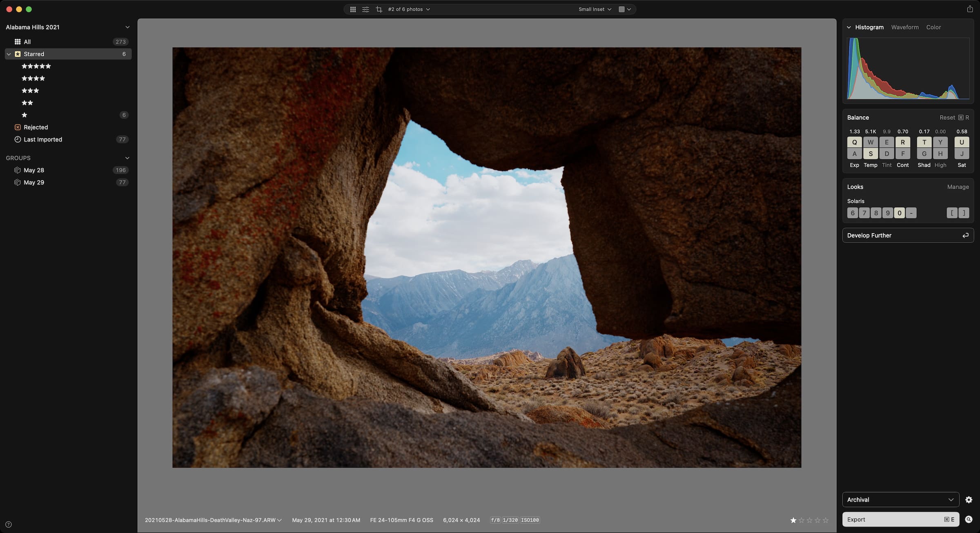The height and width of the screenshot is (533, 980).
Task: Click the magnifier icon beside Export
Action: tap(969, 520)
